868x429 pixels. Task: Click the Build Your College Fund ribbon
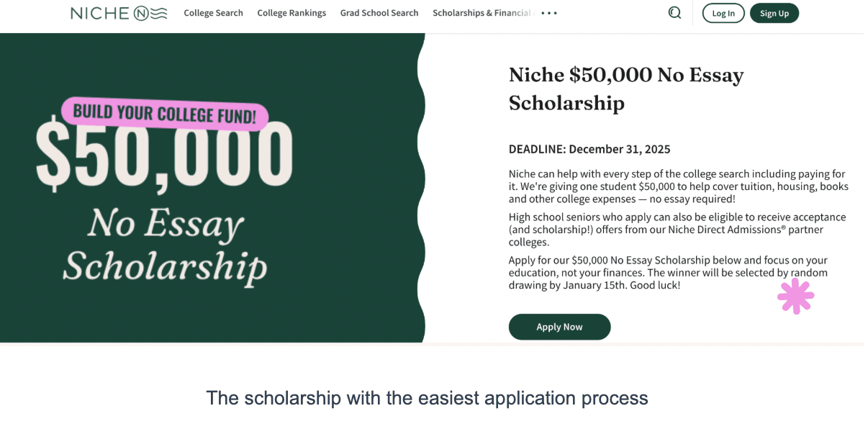click(x=166, y=113)
